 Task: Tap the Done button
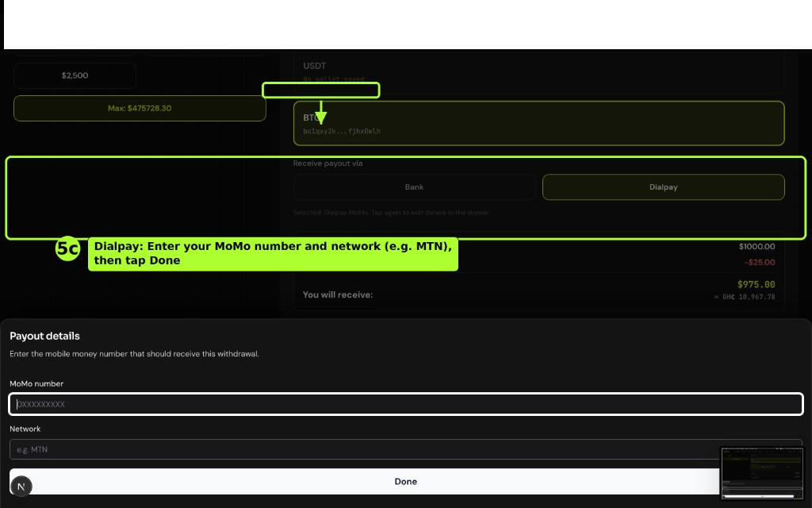coord(406,482)
